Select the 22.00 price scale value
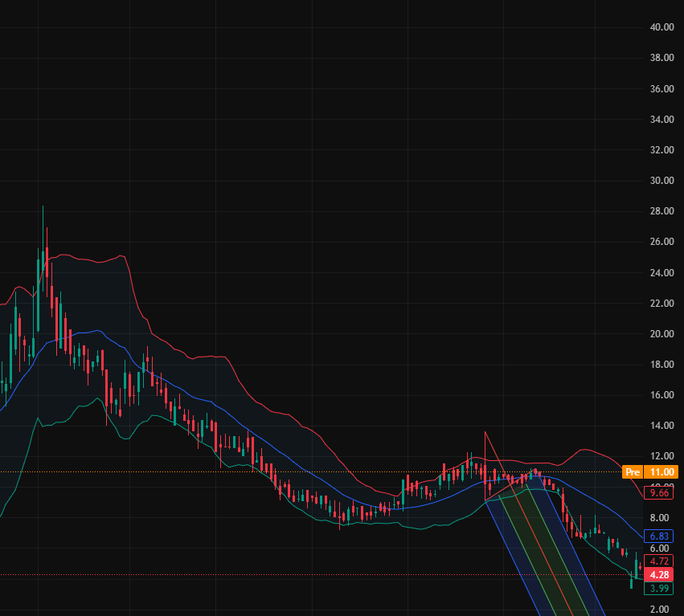Viewport: 684px width, 616px height. coord(661,303)
